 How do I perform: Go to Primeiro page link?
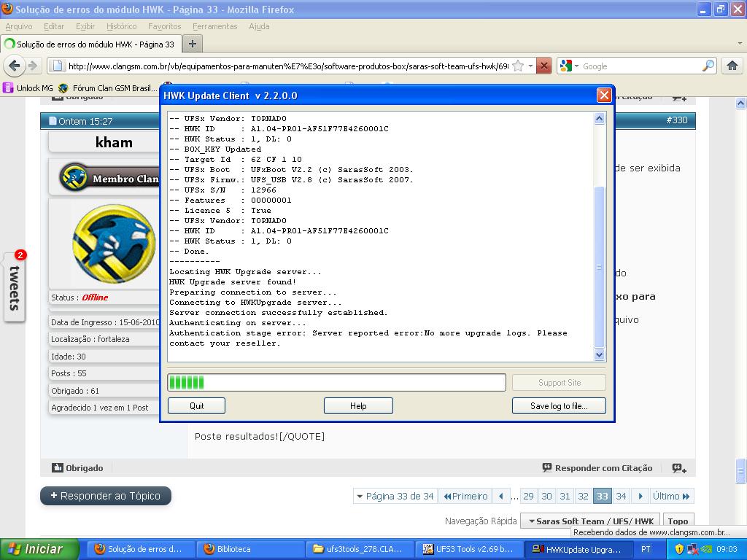(465, 496)
